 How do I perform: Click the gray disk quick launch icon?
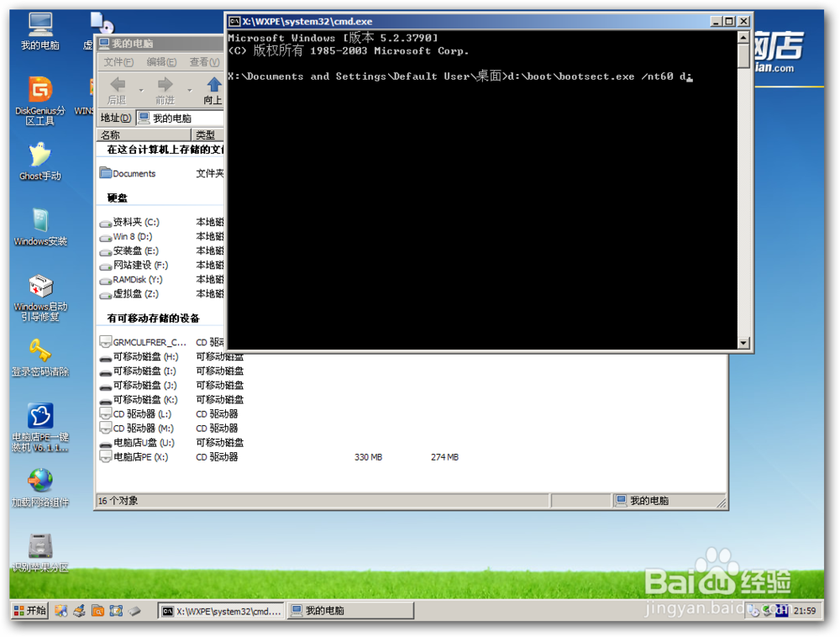(134, 611)
